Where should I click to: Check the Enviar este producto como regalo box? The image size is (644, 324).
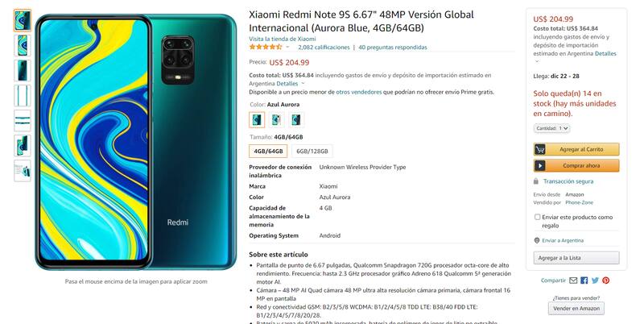(537, 217)
